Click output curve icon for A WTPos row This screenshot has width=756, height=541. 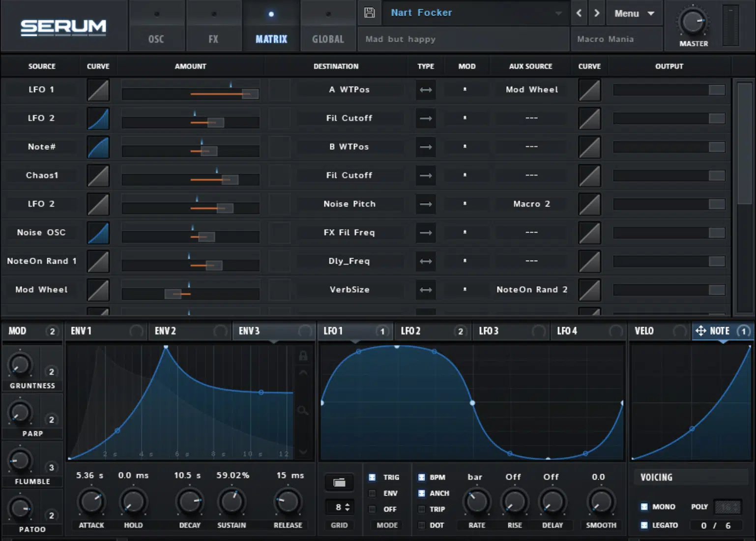point(589,90)
